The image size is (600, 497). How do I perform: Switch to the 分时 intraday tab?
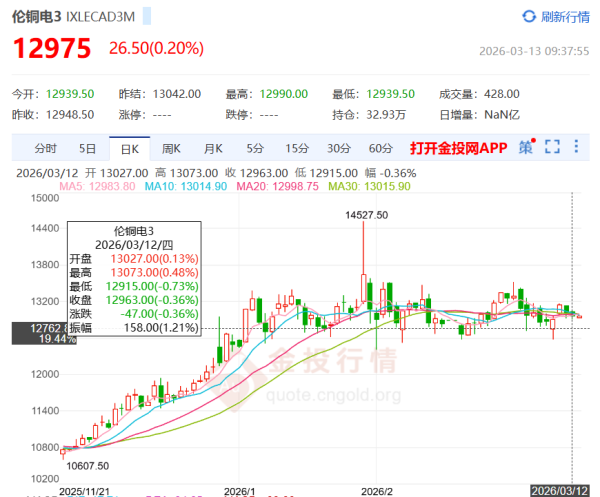click(x=46, y=148)
